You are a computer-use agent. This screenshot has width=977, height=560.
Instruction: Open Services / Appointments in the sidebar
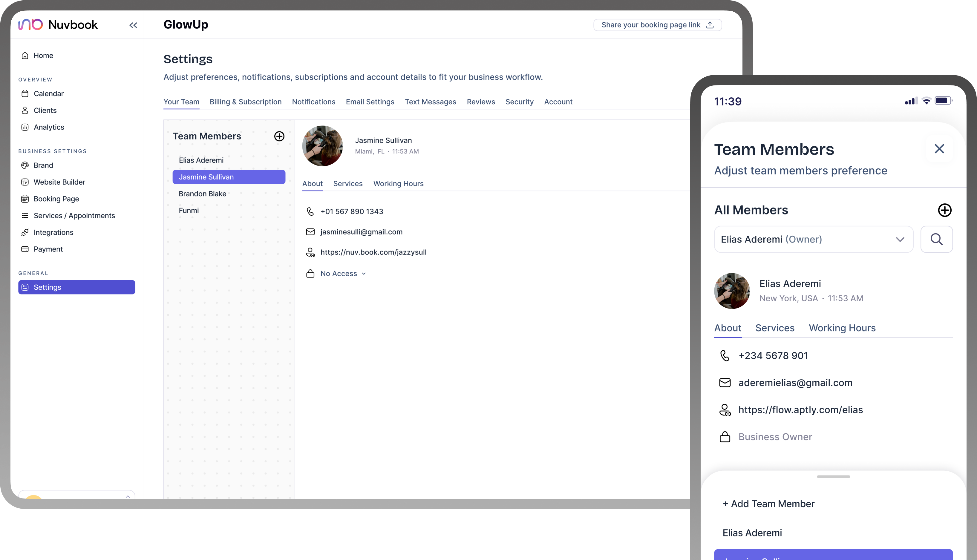(76, 216)
